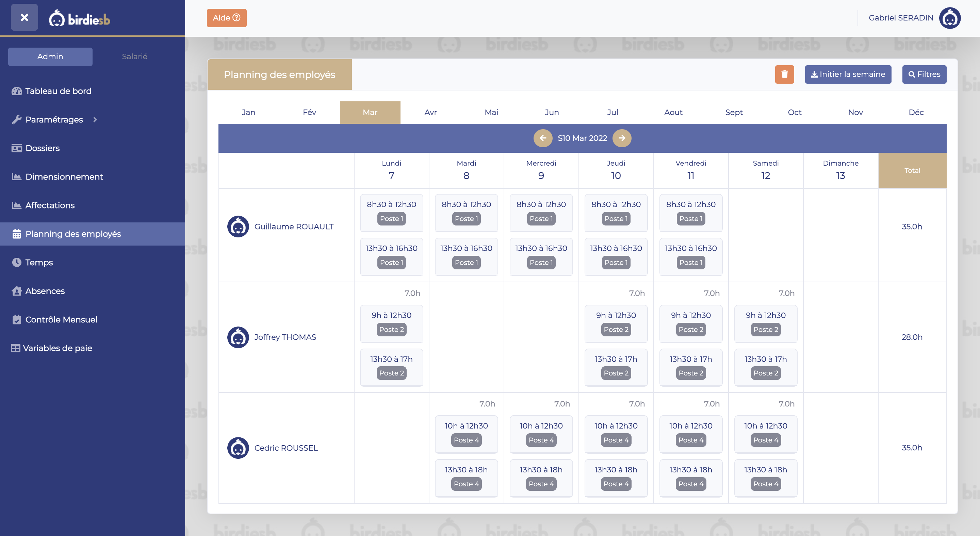Go to previous week arrow
The width and height of the screenshot is (980, 536).
point(542,138)
